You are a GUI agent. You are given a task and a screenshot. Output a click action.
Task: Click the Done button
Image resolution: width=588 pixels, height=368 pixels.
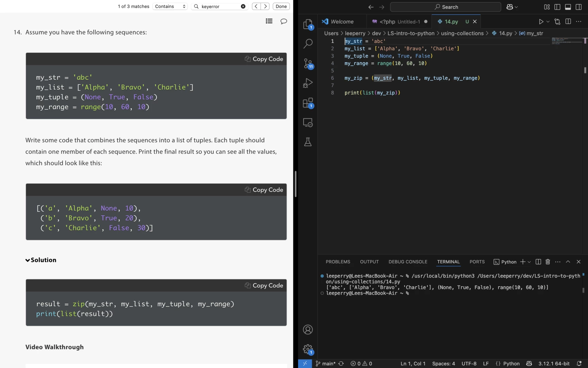pyautogui.click(x=281, y=6)
